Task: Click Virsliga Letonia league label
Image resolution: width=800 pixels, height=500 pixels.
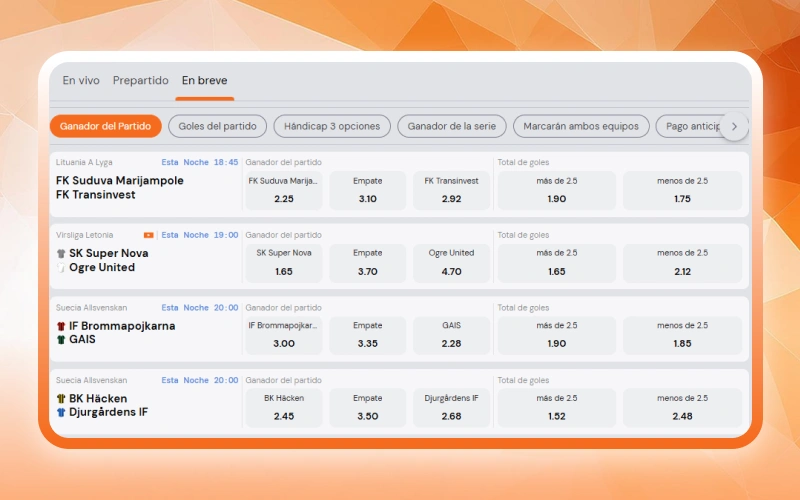Action: click(x=85, y=235)
